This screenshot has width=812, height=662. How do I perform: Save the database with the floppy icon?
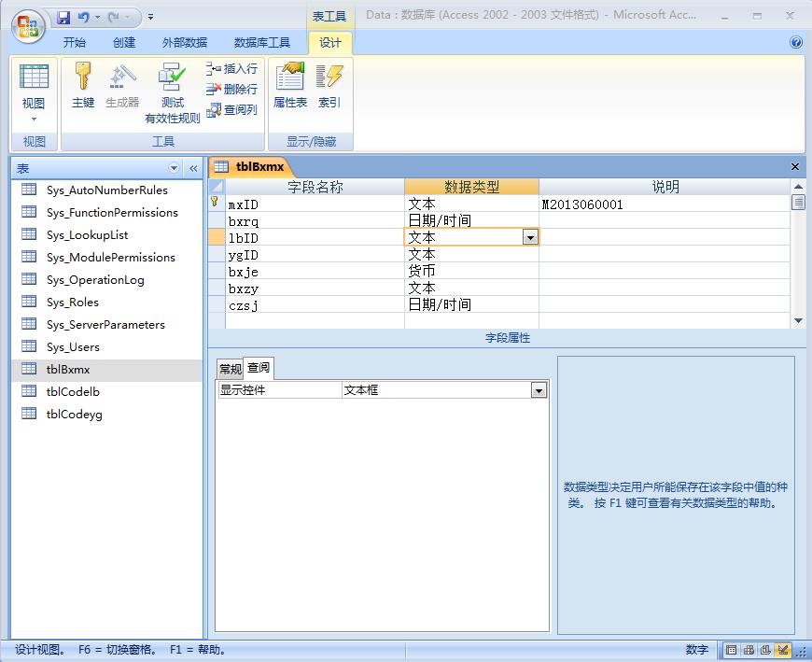(63, 18)
